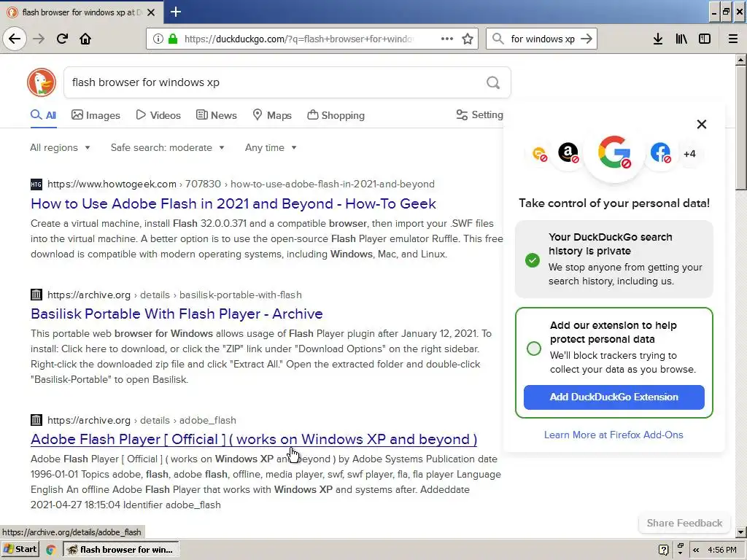The image size is (747, 560).
Task: Click the Amazon tracker icon
Action: coord(568,153)
